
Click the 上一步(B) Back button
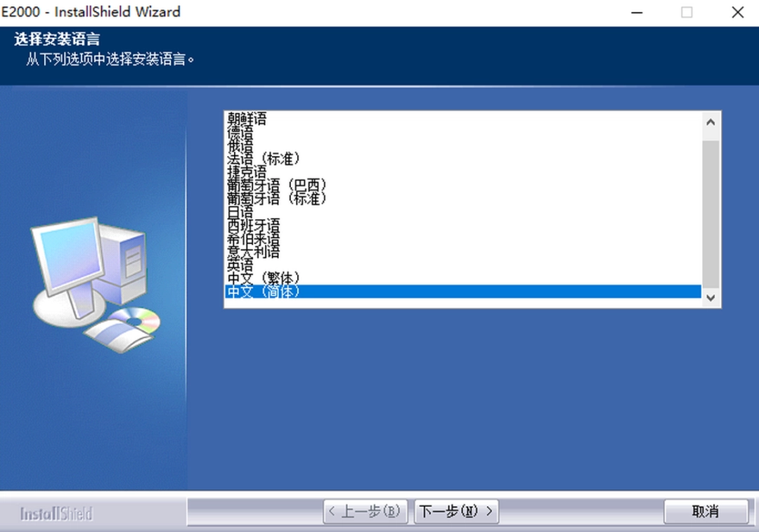[x=365, y=512]
